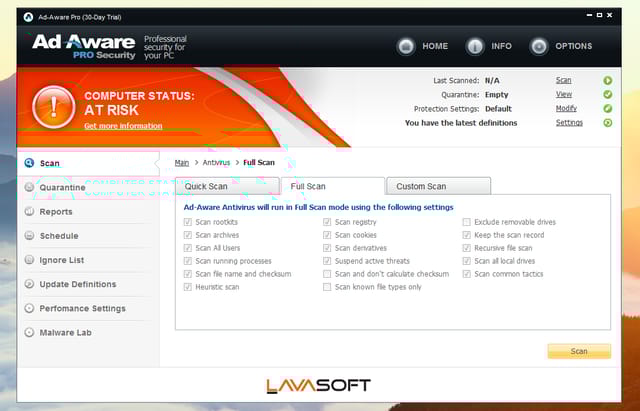The height and width of the screenshot is (411, 640).
Task: Click the Scan link beside Last Scanned
Action: pyautogui.click(x=563, y=80)
